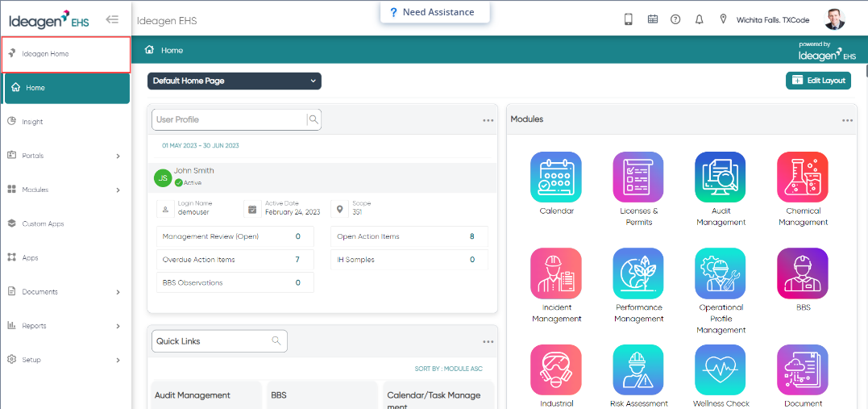Open the Wellness Check module icon

(x=721, y=369)
